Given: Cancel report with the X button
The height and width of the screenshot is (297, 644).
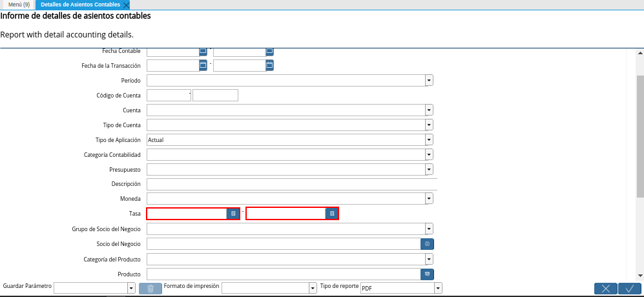Looking at the screenshot, I should click(606, 289).
